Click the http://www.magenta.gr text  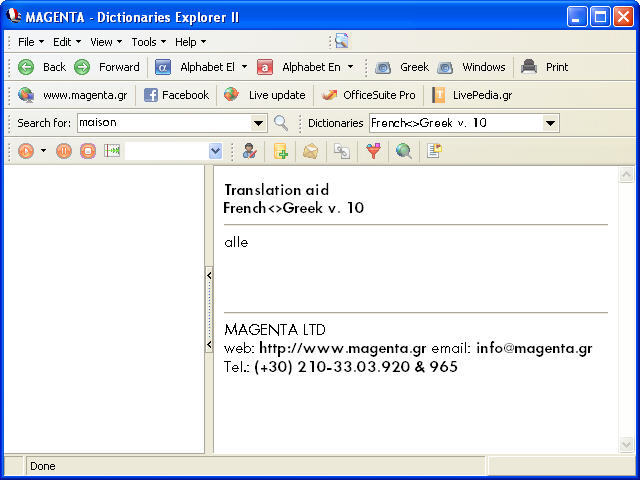pyautogui.click(x=343, y=348)
